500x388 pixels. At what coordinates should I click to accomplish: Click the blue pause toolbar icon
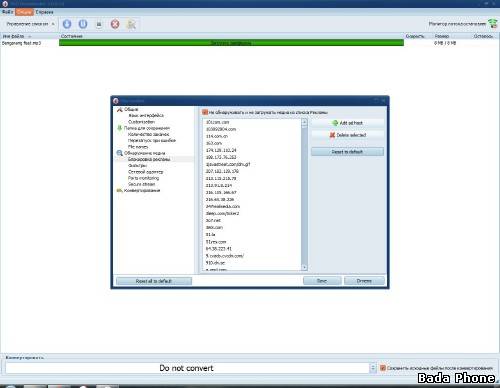pos(83,24)
